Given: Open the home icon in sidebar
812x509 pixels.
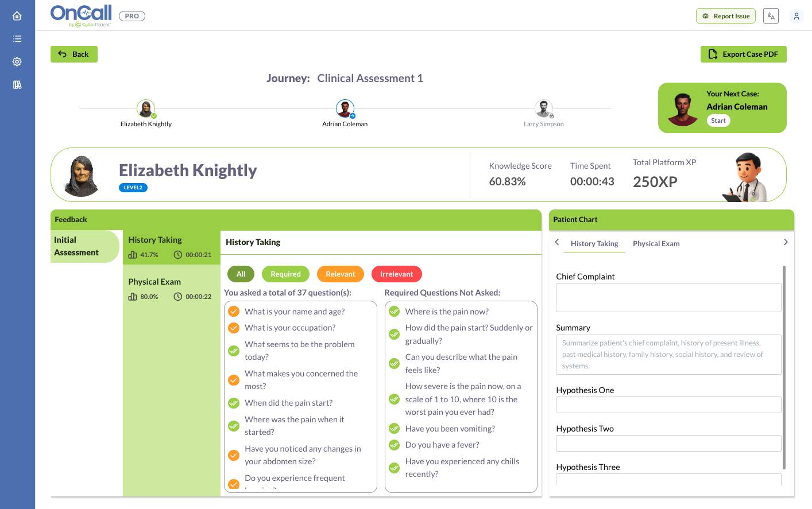Looking at the screenshot, I should click(17, 16).
